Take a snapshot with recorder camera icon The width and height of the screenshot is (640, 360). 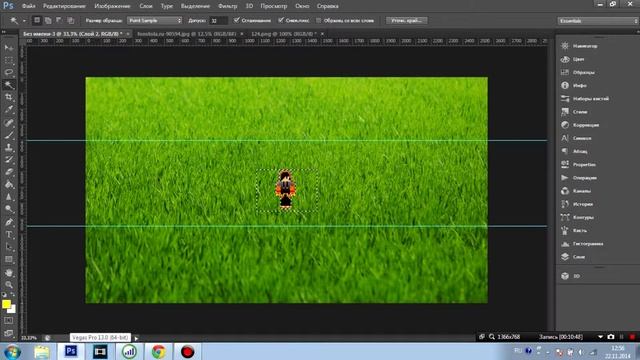tap(611, 337)
